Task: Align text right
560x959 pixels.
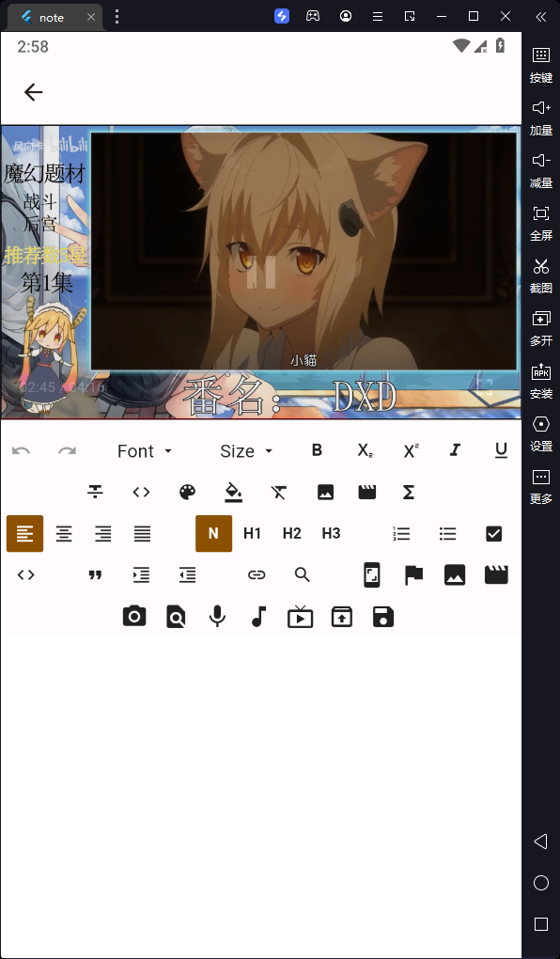Action: coord(103,533)
